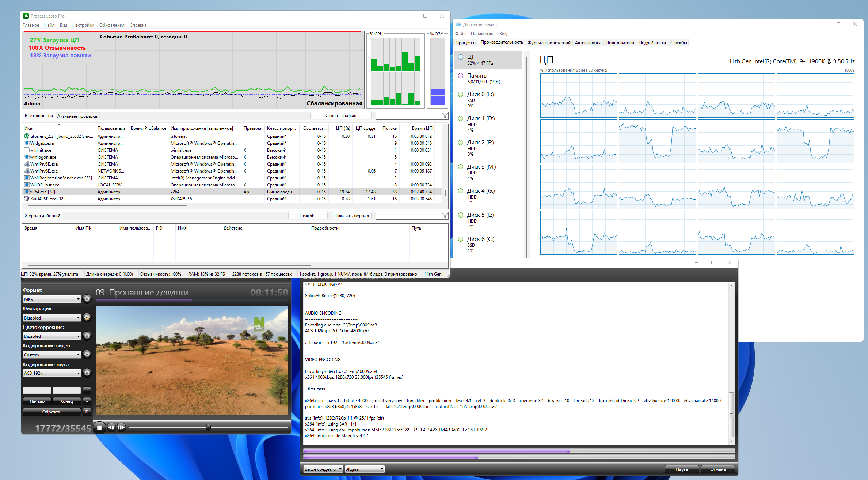Open the Выше среднего priority dropdown

(323, 469)
